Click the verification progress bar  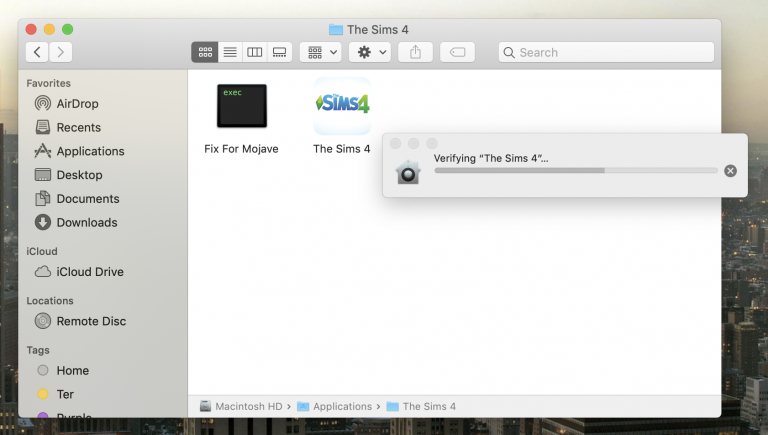coord(576,170)
